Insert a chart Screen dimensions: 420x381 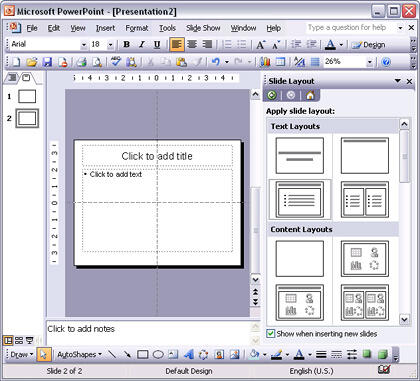[265, 62]
